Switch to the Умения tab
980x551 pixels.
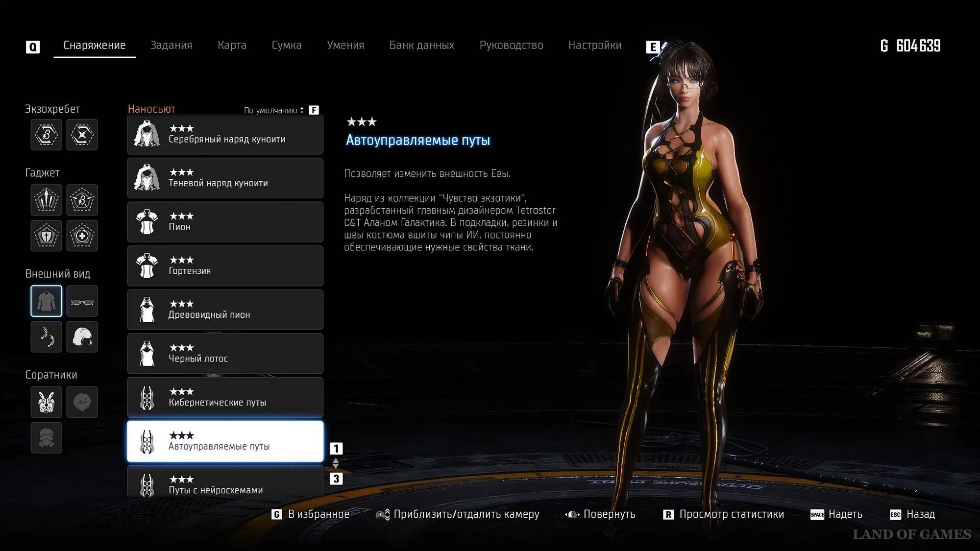[x=345, y=45]
